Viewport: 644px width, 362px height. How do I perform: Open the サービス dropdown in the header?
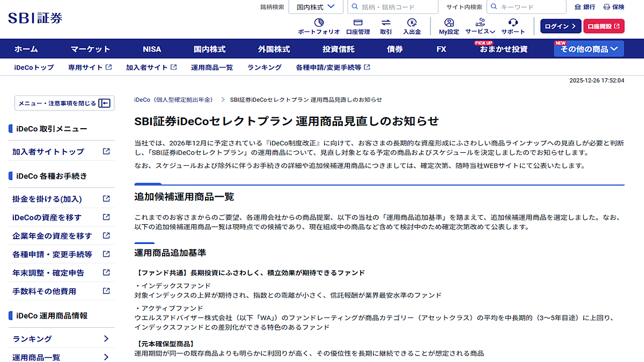(x=480, y=25)
